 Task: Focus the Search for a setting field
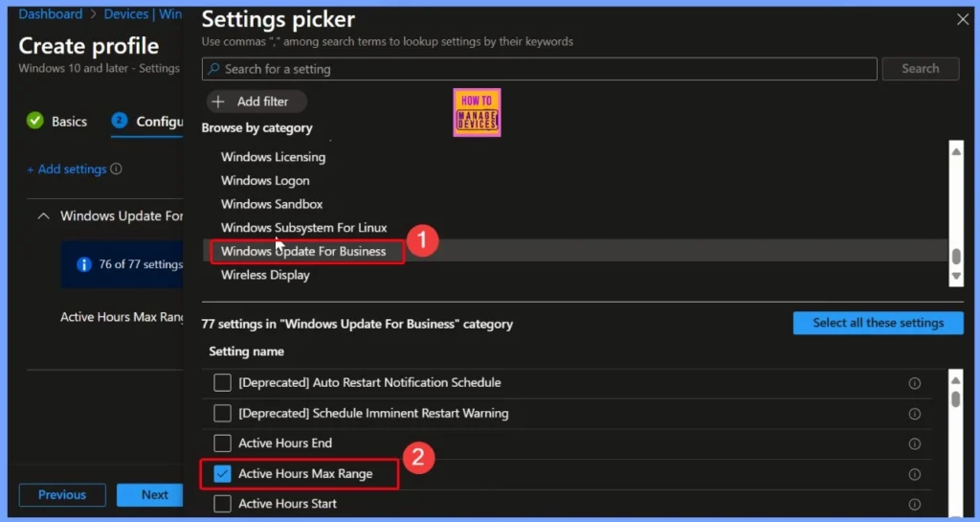tap(540, 69)
